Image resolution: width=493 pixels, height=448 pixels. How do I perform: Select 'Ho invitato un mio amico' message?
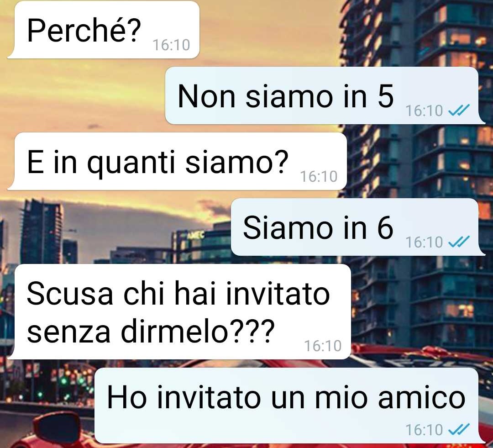click(x=290, y=406)
